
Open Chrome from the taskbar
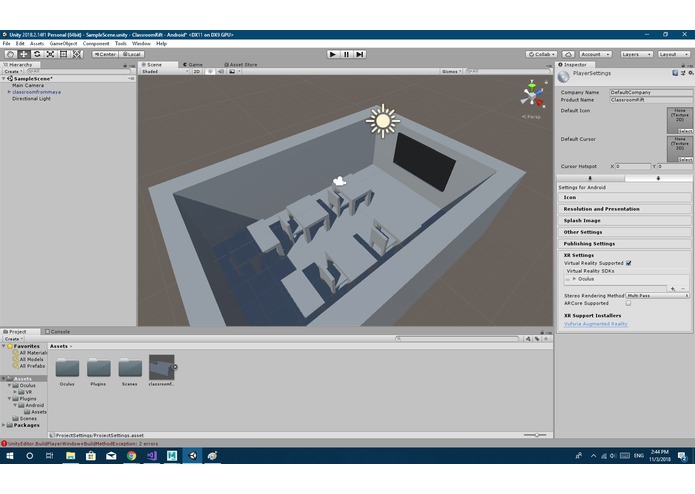click(131, 455)
